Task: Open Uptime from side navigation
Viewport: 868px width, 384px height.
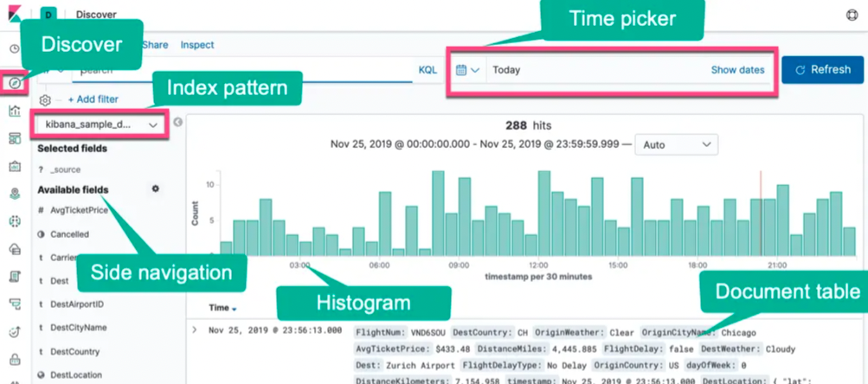Action: pyautogui.click(x=15, y=331)
